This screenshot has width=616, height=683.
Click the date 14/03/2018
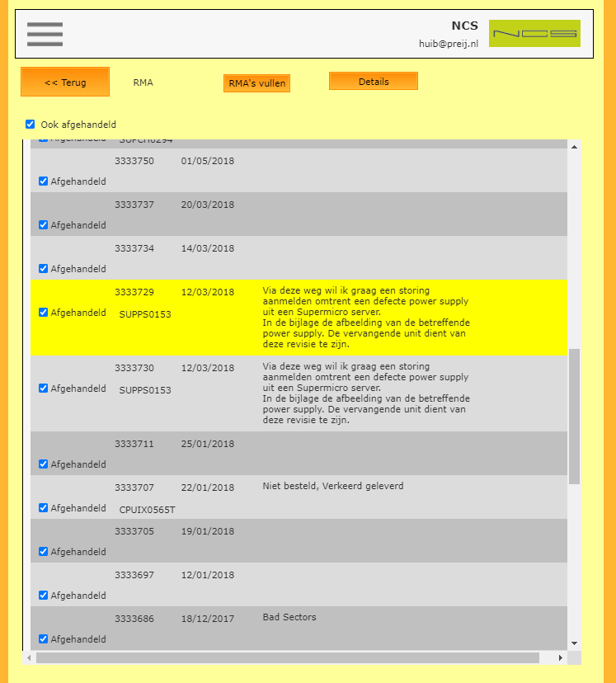point(208,248)
